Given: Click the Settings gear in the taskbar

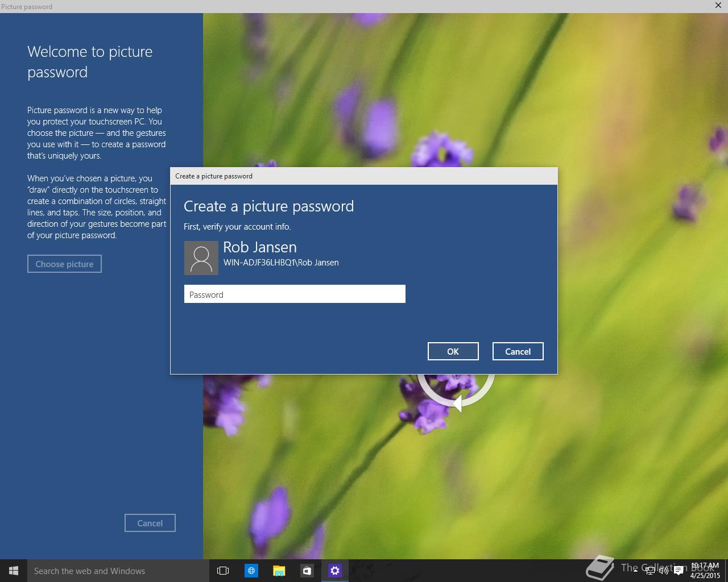Looking at the screenshot, I should click(334, 571).
